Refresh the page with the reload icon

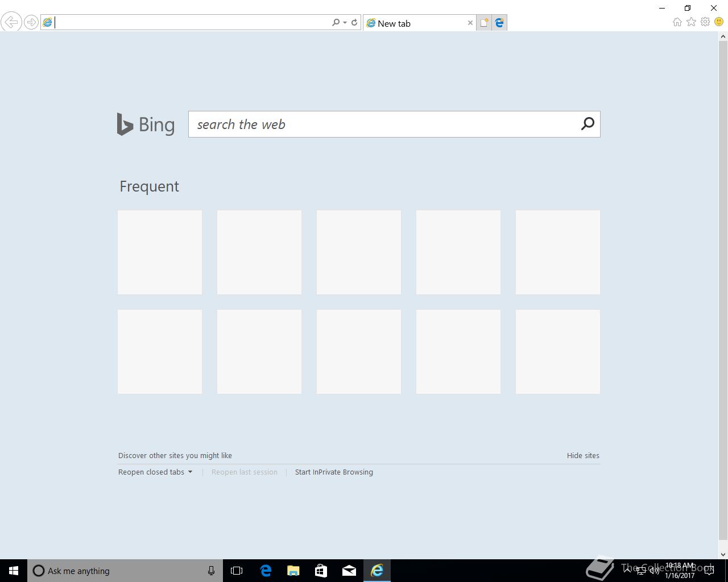[x=354, y=22]
